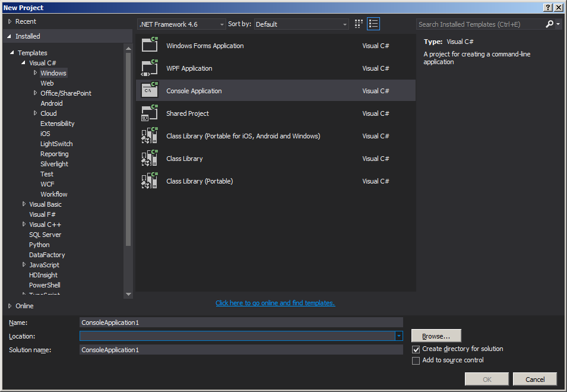Click the template list scrollbar down arrow
This screenshot has width=567, height=392.
click(128, 293)
